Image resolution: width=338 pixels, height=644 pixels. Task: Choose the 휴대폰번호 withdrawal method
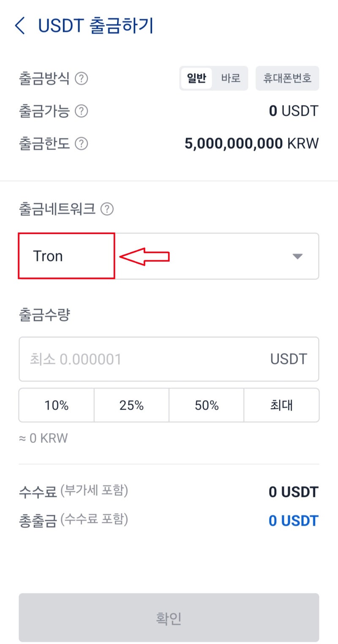tap(287, 78)
